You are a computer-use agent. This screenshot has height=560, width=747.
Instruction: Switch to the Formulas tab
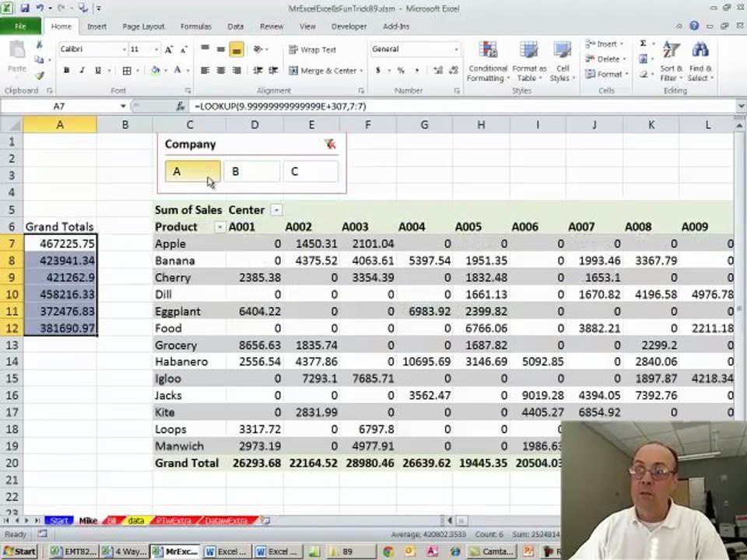196,26
